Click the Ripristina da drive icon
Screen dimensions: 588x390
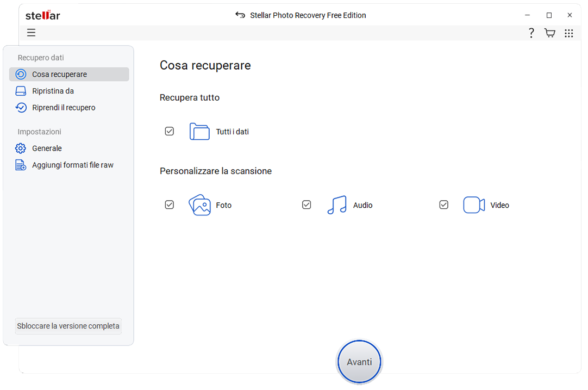21,91
